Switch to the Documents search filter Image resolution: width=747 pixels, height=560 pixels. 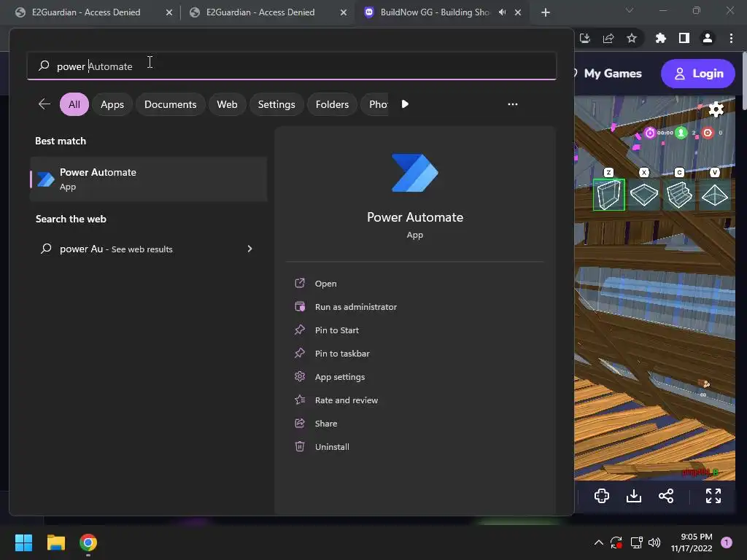170,104
